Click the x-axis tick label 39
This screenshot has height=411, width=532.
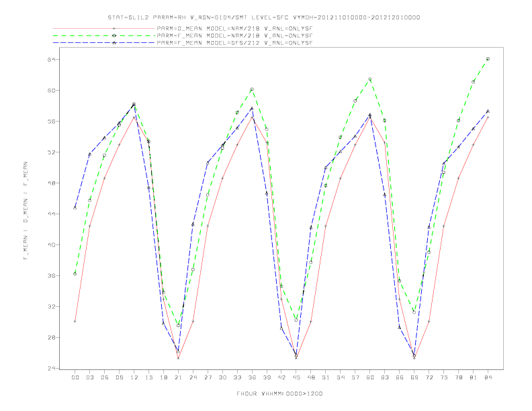pos(267,377)
